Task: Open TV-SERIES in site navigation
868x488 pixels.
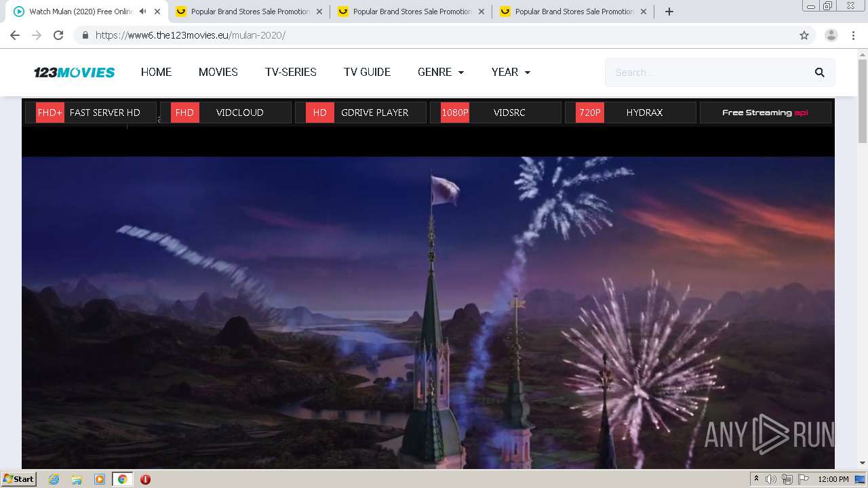Action: click(x=291, y=72)
